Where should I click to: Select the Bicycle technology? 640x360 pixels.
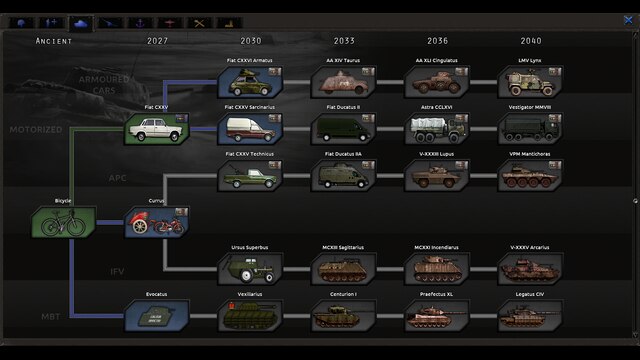click(x=64, y=222)
